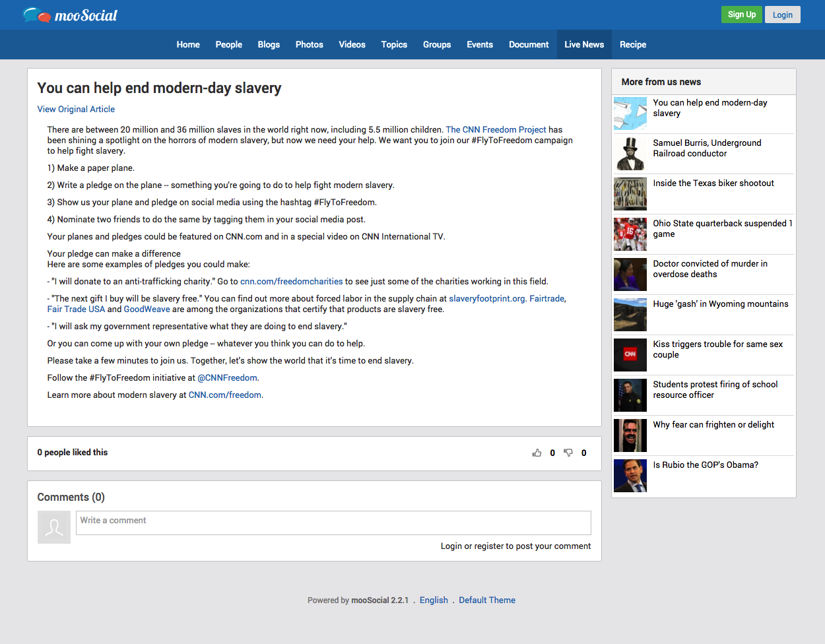This screenshot has height=644, width=825.
Task: Open the @CNNFreedom link
Action: coord(228,377)
